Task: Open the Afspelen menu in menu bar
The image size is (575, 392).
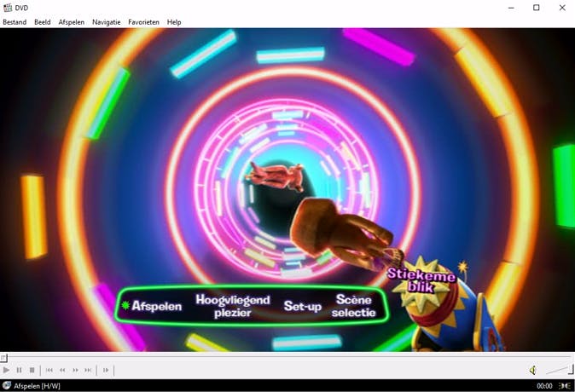Action: coord(72,22)
